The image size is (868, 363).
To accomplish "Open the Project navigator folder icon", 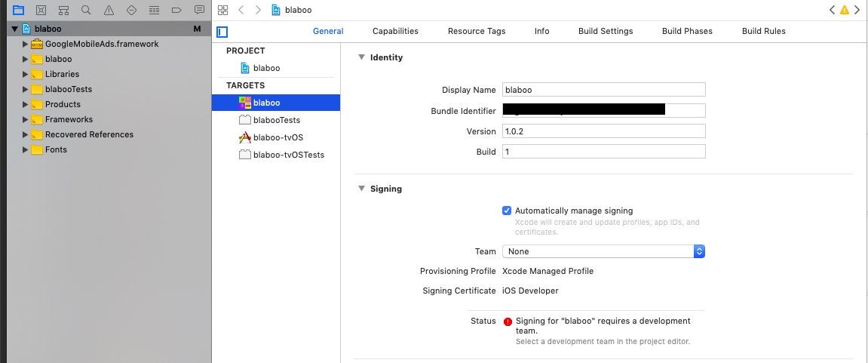I will tap(19, 10).
